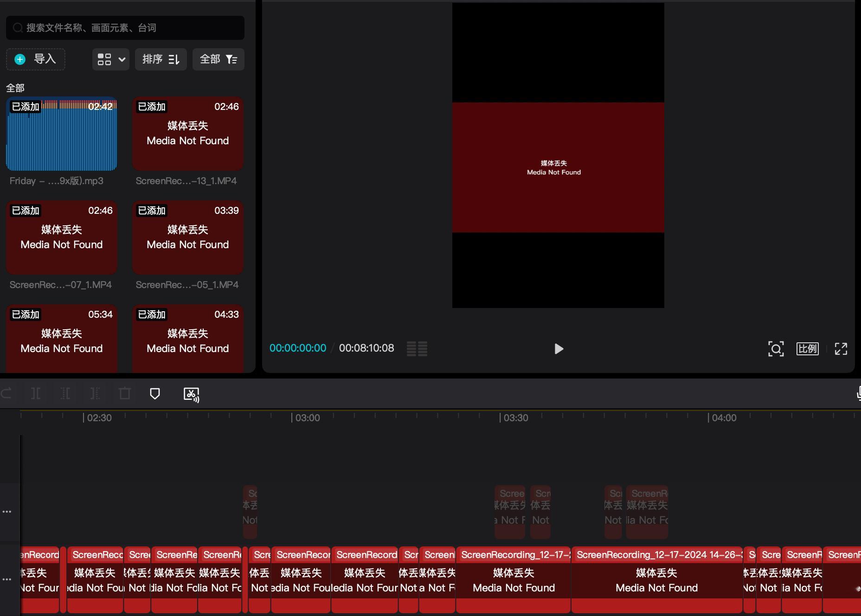Select the wide ScreenRecording_12-17- clip before the 14-26 clip
This screenshot has height=616, width=861.
[514, 580]
